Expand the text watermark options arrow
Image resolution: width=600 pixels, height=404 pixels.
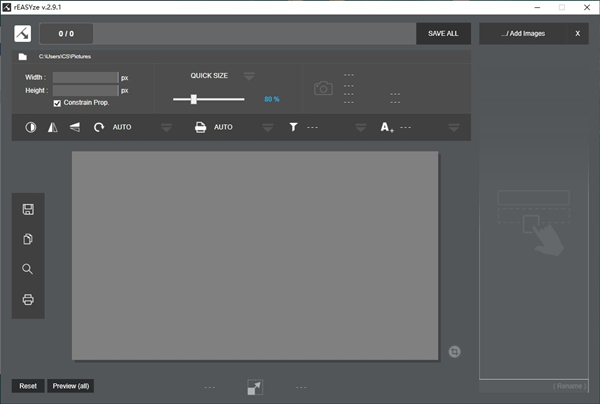454,127
